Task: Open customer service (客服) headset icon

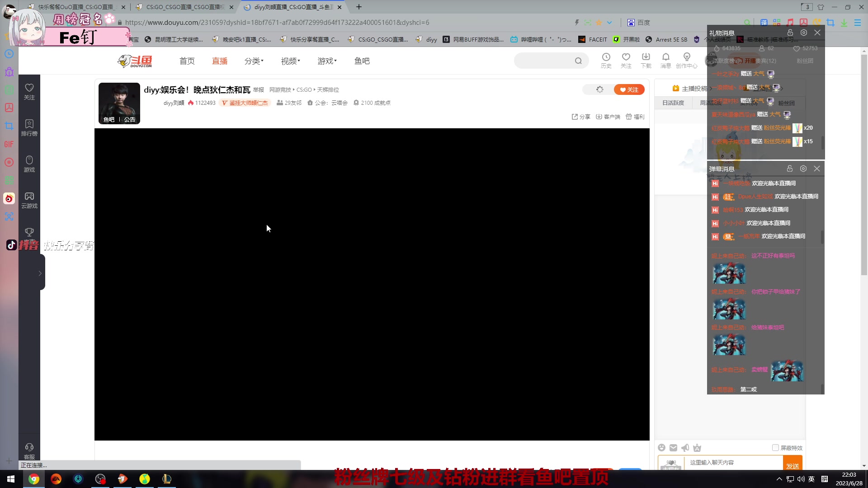Action: [29, 451]
